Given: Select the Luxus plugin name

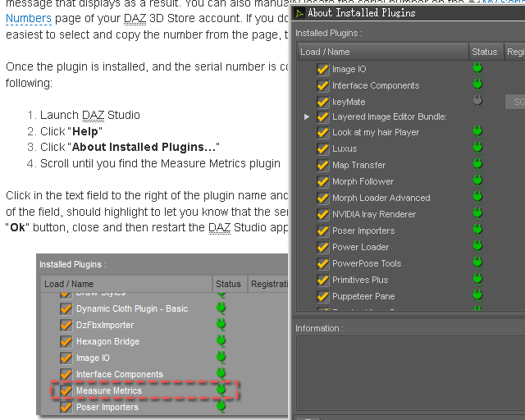Looking at the screenshot, I should 345,148.
